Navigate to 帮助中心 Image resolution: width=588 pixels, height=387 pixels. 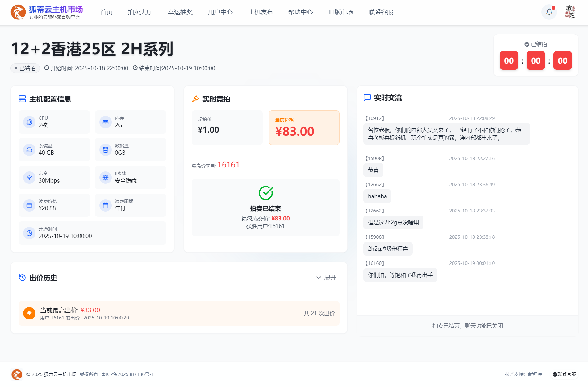point(301,12)
